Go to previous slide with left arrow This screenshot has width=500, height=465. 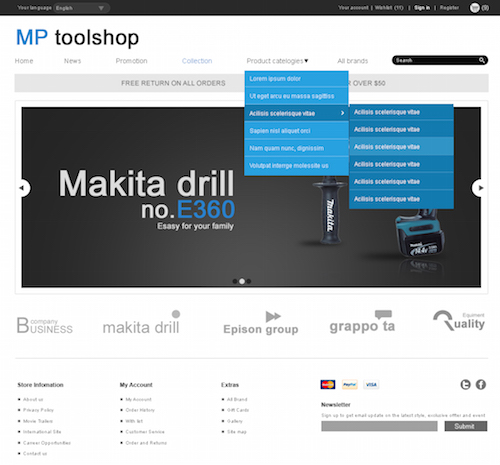[23, 188]
